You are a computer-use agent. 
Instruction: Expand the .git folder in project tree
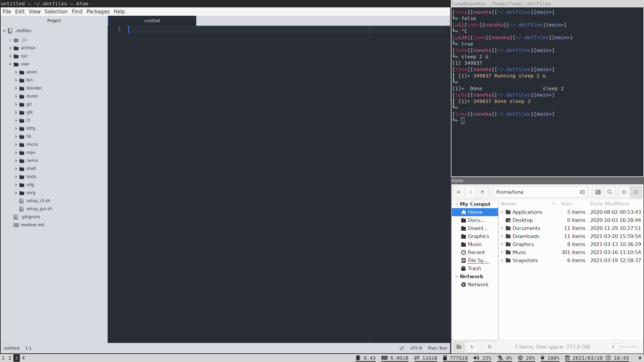10,40
